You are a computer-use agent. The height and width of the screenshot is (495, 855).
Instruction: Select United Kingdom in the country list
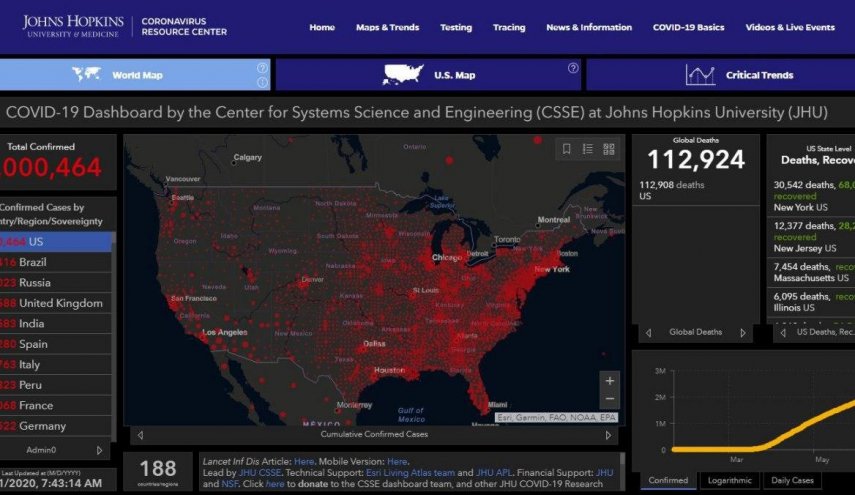coord(56,303)
